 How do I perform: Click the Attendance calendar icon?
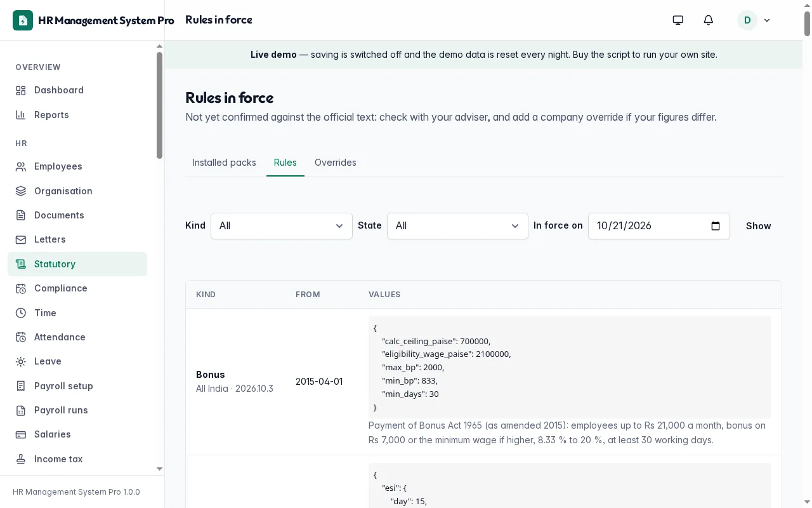21,337
